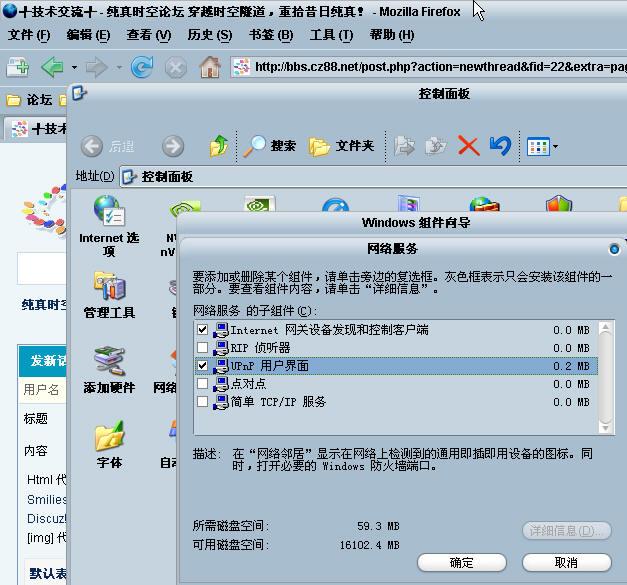Click Copy To folder toolbar icon
Viewport: 627px width, 585px height.
pyautogui.click(x=436, y=146)
